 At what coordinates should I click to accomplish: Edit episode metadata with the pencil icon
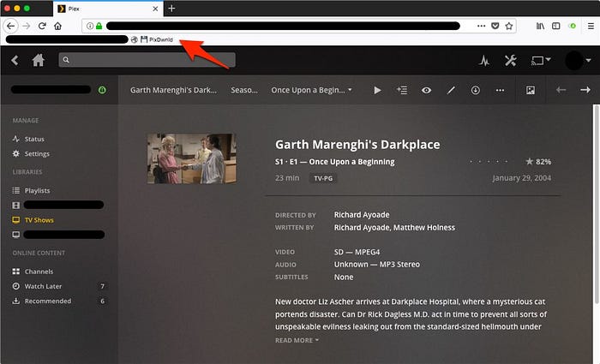tap(451, 90)
